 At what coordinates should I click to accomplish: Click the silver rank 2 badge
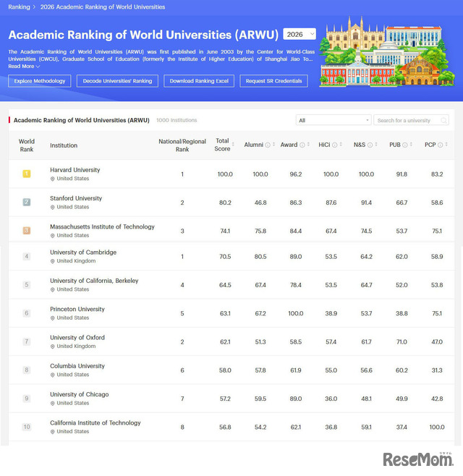tap(27, 202)
